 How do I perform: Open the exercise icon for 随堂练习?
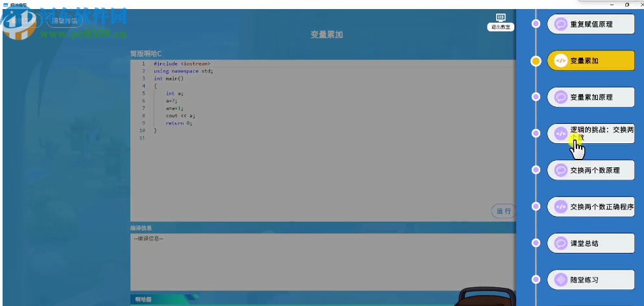560,279
